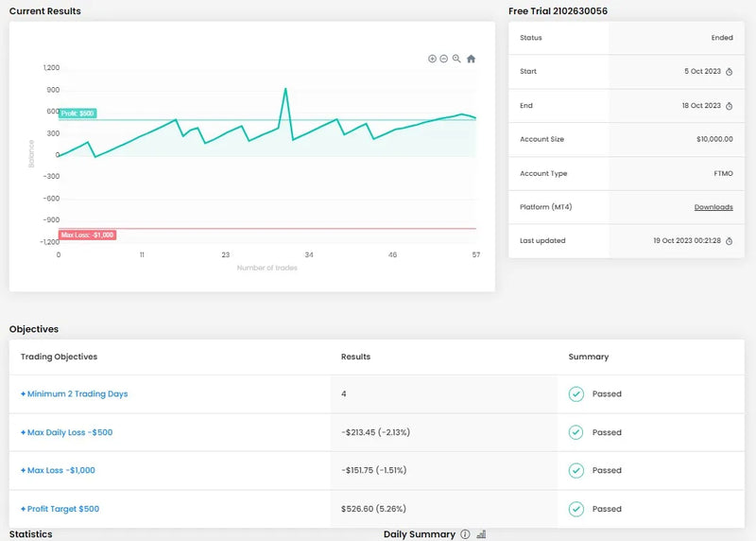Screen dimensions: 756x541
Task: Click the Max Loss -$1,000 chart label
Action: [87, 235]
